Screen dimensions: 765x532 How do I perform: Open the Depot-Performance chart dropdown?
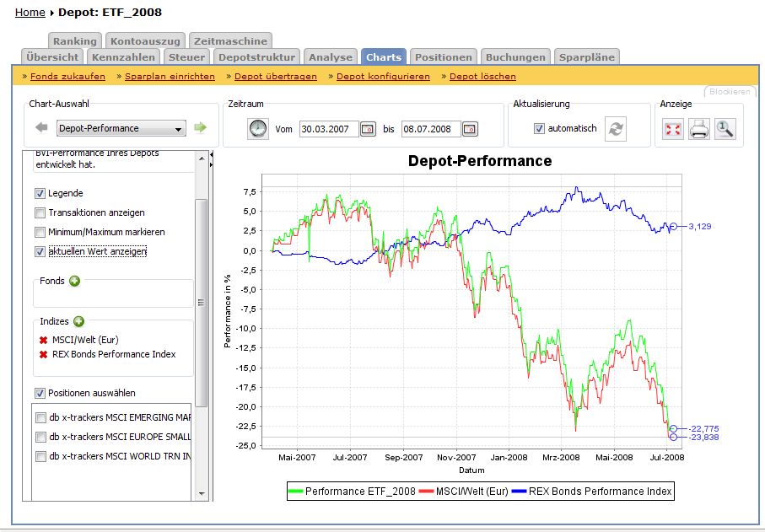tap(121, 129)
